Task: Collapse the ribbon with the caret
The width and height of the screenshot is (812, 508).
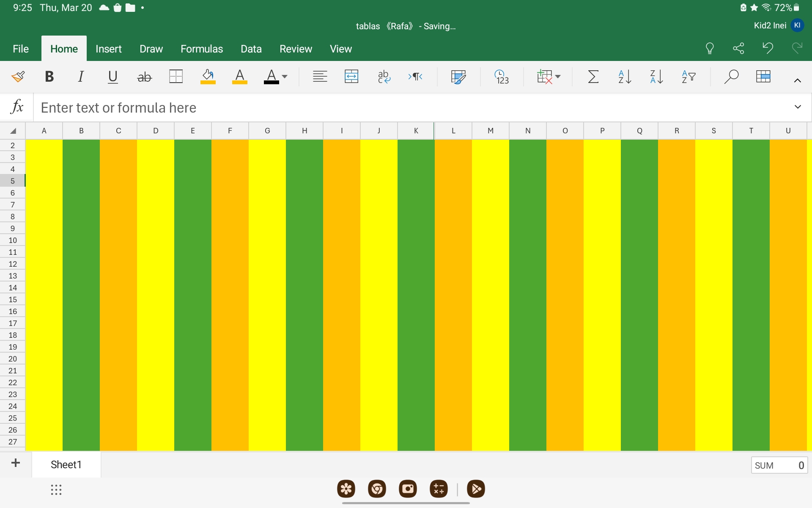Action: point(797,80)
